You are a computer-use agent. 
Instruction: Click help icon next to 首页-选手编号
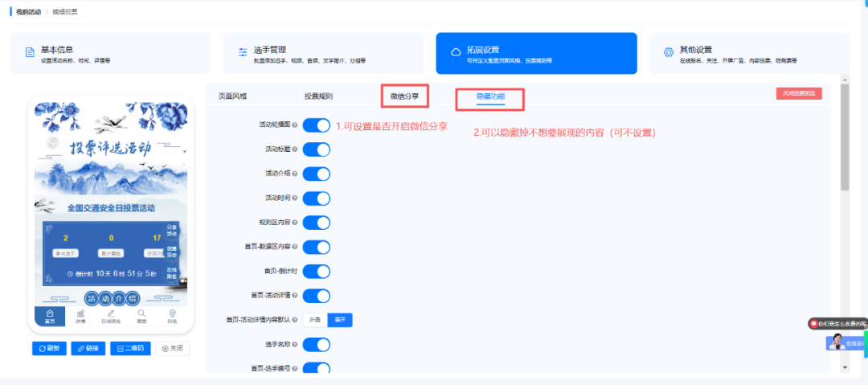coord(295,368)
